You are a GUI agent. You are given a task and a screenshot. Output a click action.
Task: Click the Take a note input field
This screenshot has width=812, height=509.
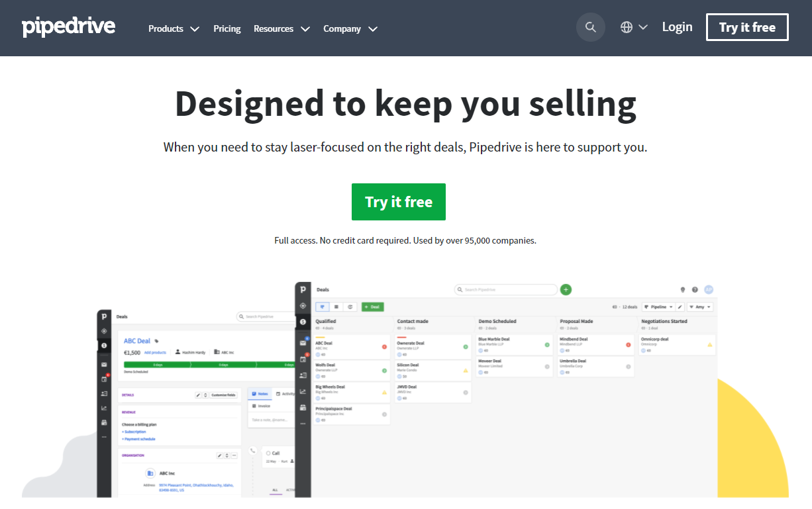coord(272,420)
